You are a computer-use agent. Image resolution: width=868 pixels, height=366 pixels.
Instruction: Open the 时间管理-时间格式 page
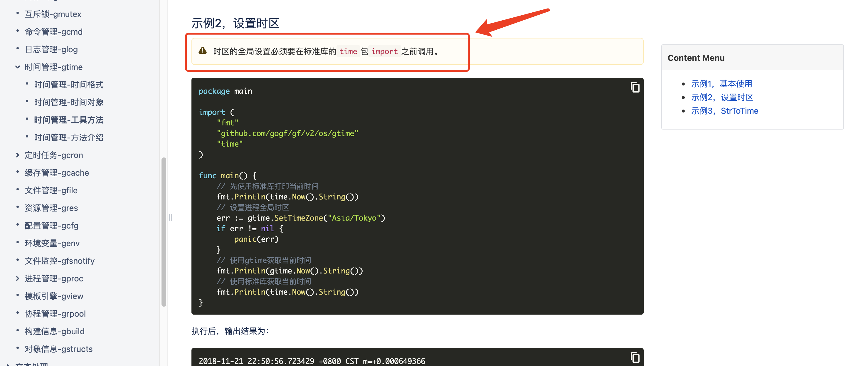click(68, 84)
